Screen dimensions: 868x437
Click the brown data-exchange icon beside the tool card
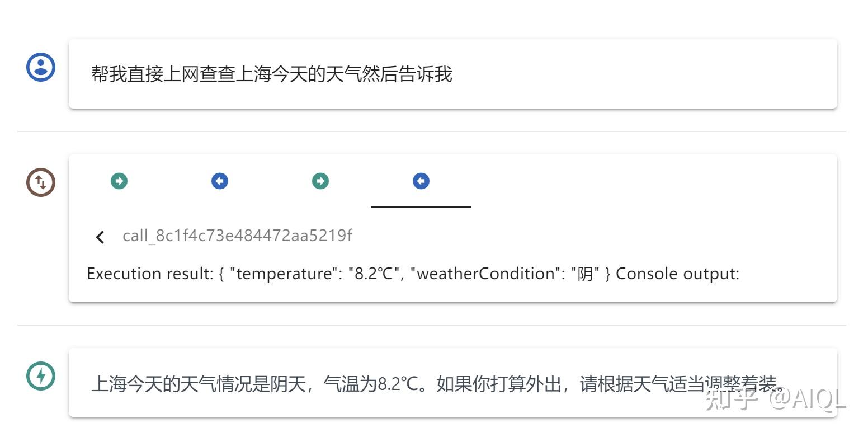[41, 182]
